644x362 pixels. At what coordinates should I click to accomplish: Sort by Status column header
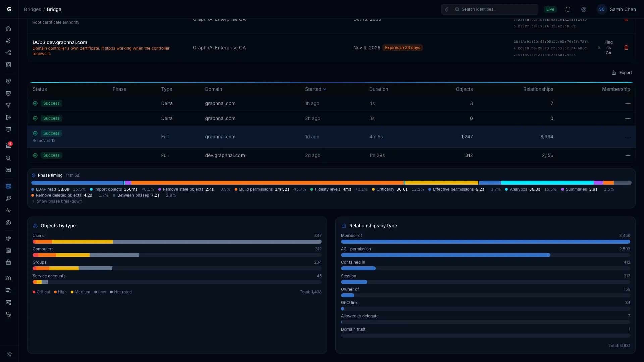pyautogui.click(x=40, y=89)
